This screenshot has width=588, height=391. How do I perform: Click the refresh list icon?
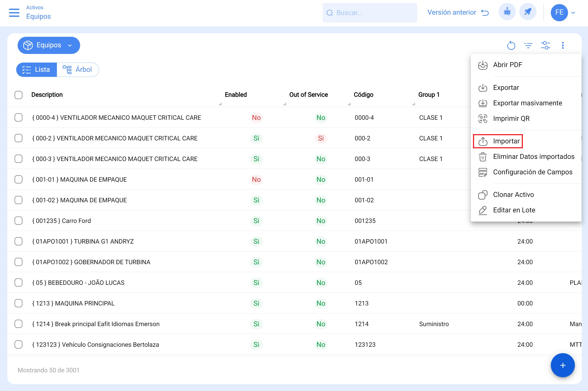pyautogui.click(x=511, y=45)
